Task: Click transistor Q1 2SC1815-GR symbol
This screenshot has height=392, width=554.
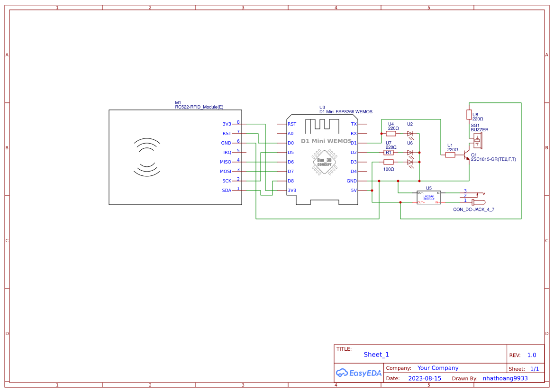Action: pyautogui.click(x=467, y=156)
